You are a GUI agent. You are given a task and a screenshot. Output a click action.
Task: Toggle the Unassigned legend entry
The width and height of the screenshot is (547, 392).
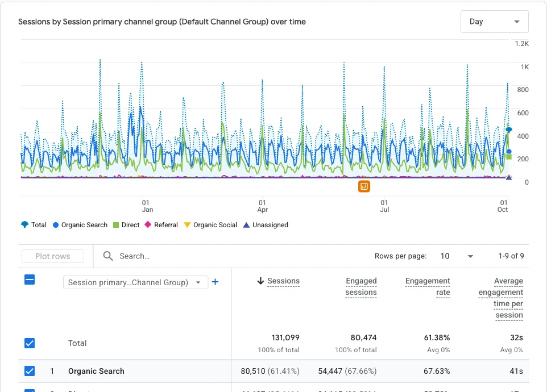pyautogui.click(x=266, y=225)
